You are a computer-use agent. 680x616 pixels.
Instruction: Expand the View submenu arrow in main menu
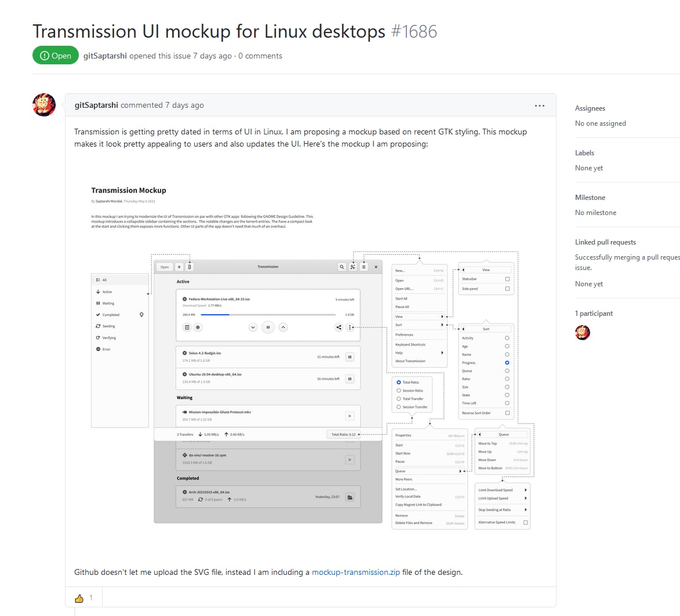coord(442,316)
